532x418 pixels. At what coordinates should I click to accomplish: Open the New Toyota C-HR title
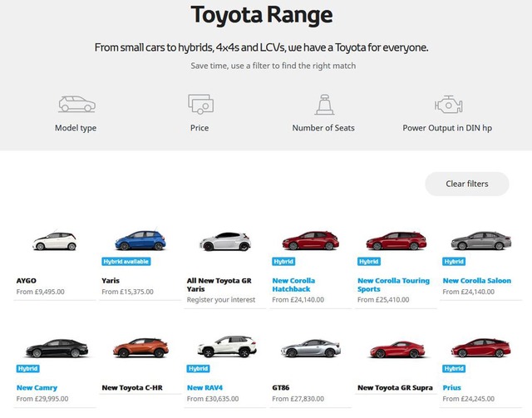click(x=132, y=387)
